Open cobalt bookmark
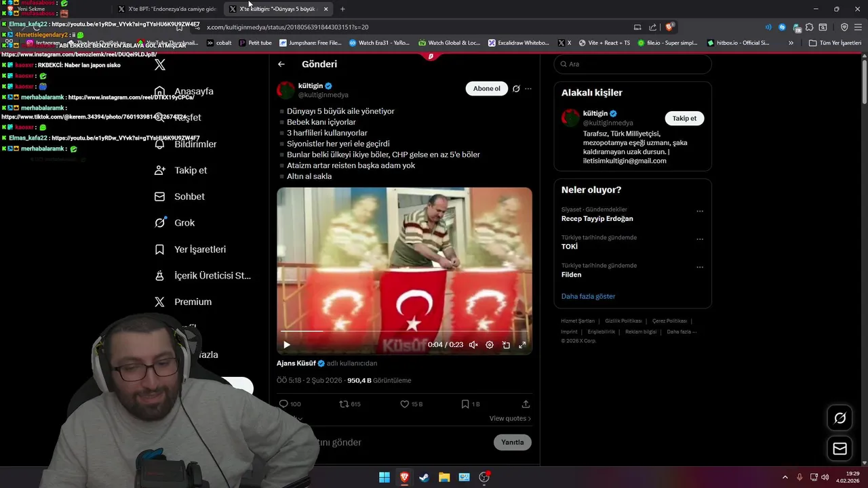This screenshot has width=868, height=488. [219, 43]
